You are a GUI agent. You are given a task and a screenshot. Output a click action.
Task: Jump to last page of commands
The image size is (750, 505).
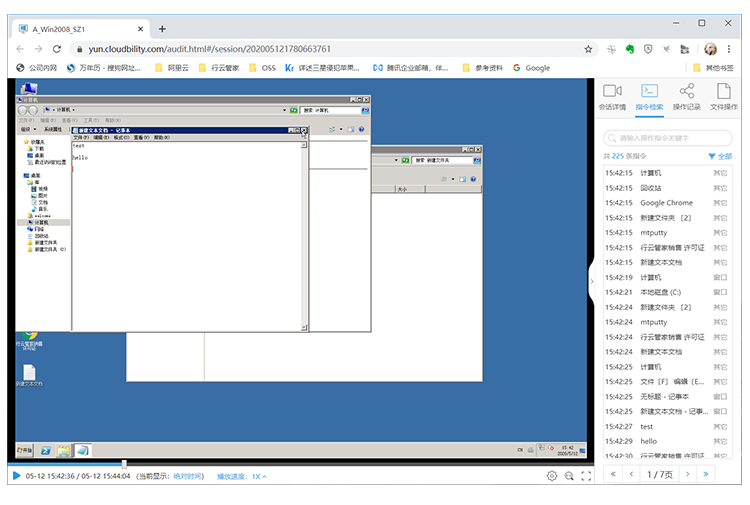(x=706, y=474)
